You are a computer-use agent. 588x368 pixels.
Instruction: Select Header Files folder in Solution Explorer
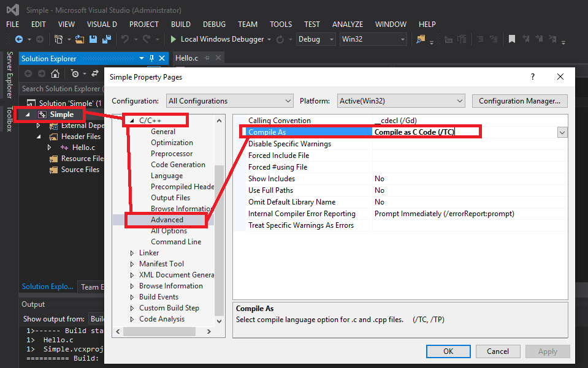coord(80,137)
